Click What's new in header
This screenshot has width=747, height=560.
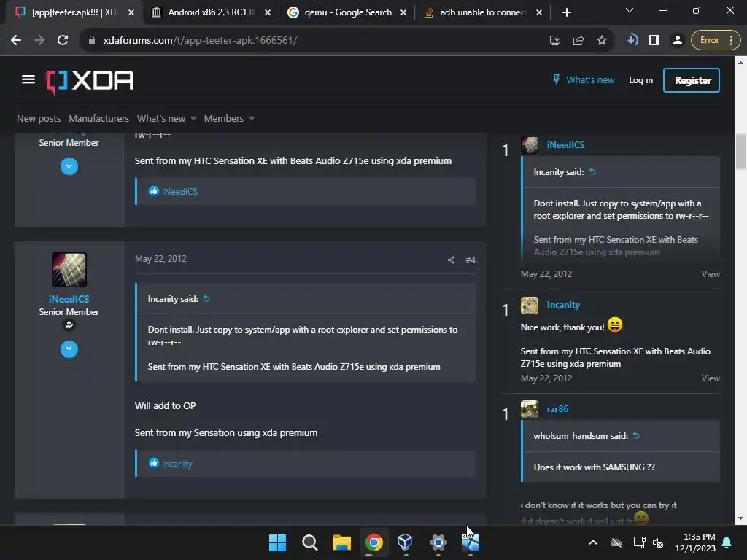(x=584, y=80)
